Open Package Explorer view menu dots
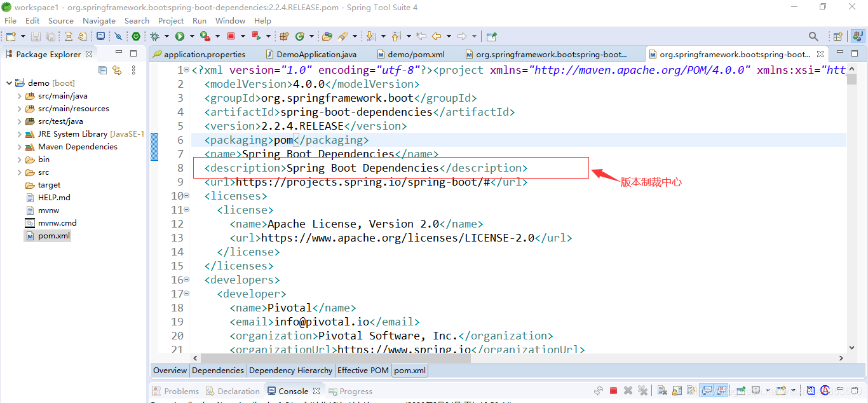This screenshot has height=403, width=868. 133,70
